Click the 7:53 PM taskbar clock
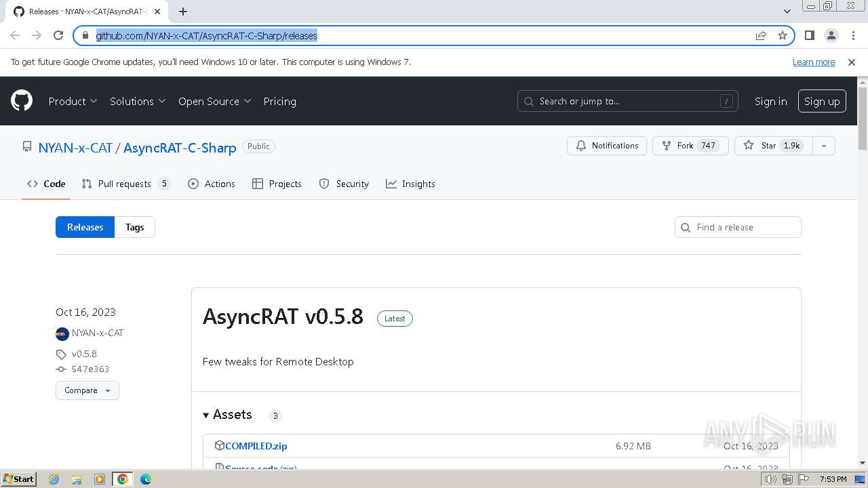 (x=833, y=479)
